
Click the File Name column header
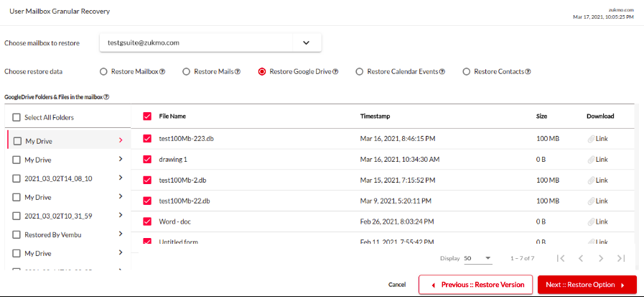pos(172,116)
